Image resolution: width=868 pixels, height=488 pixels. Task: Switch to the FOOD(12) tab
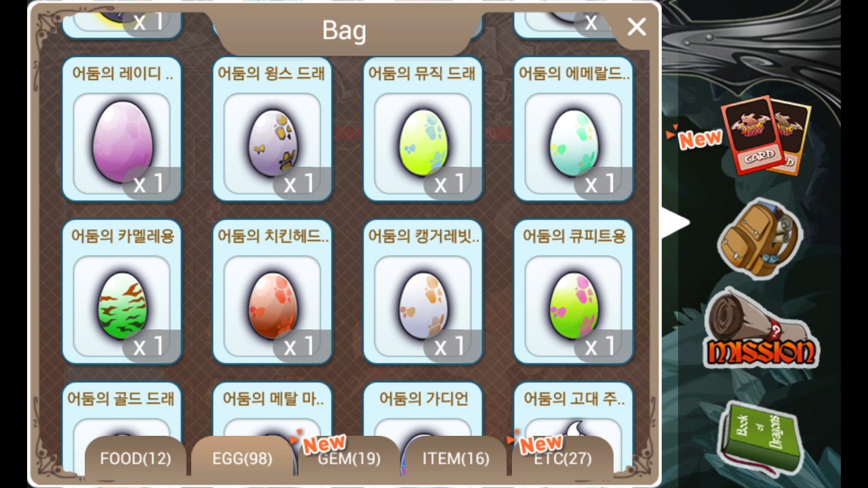coord(135,458)
